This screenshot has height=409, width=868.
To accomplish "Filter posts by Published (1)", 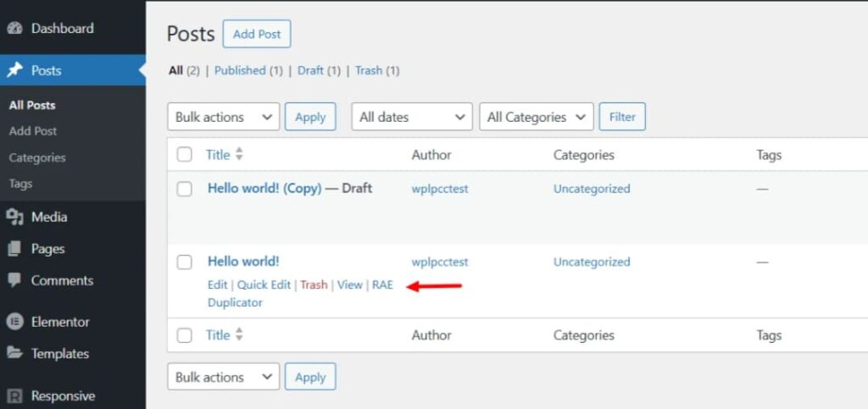I will click(x=248, y=70).
